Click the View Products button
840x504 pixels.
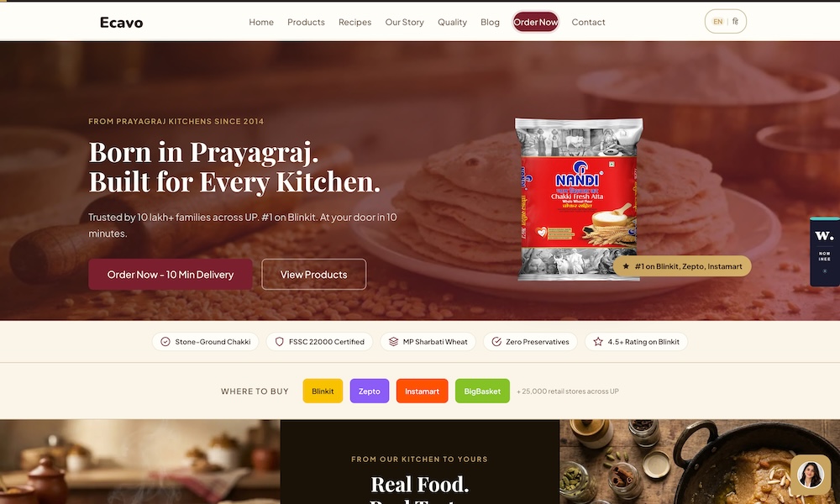(314, 274)
